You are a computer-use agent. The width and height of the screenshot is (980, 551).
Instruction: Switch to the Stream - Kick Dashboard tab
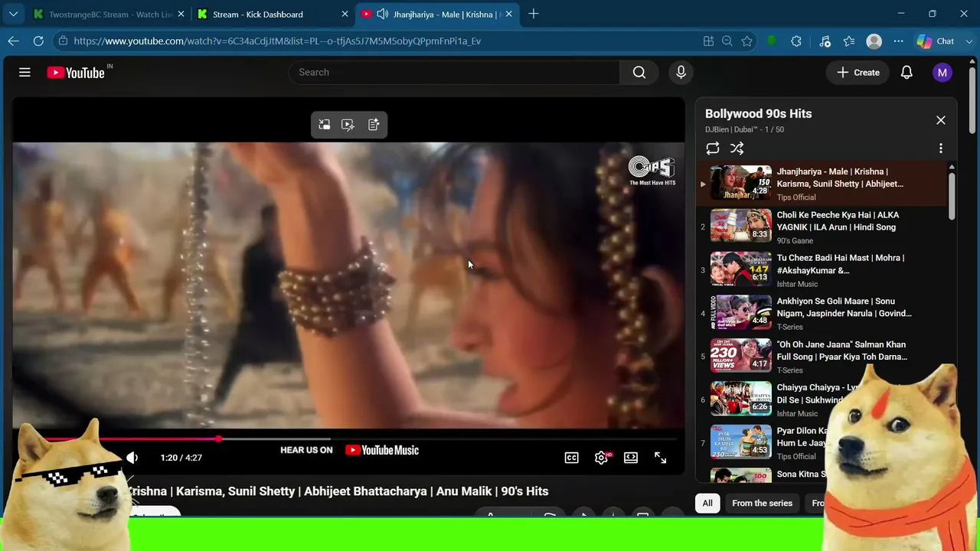[272, 14]
